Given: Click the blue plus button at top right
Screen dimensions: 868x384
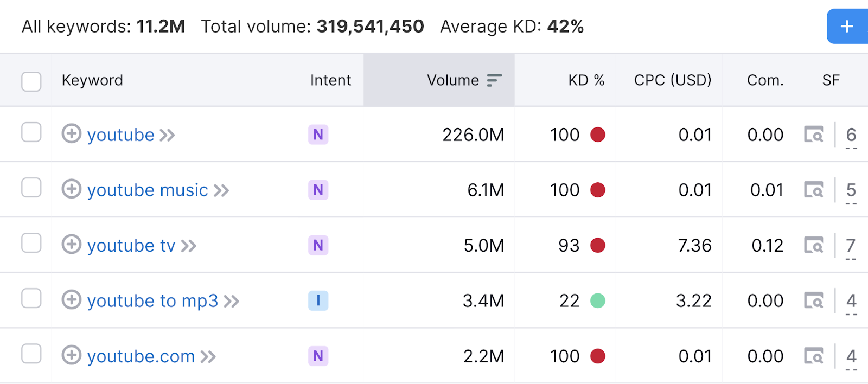Looking at the screenshot, I should click(847, 26).
